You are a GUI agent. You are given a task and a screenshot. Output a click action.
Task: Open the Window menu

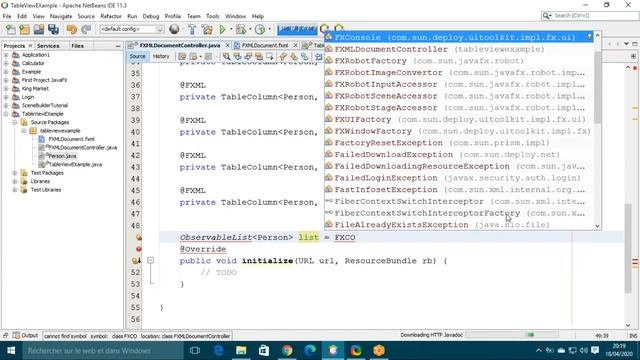(235, 16)
